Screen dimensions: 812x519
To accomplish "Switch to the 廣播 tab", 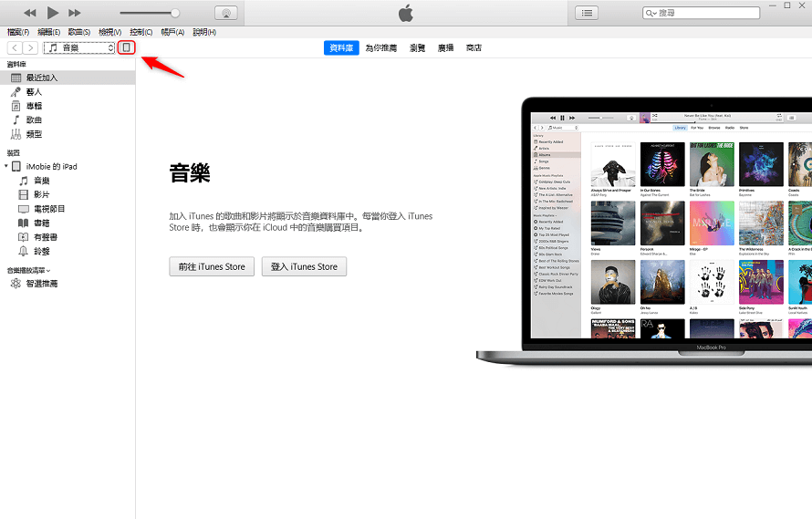I will (445, 47).
